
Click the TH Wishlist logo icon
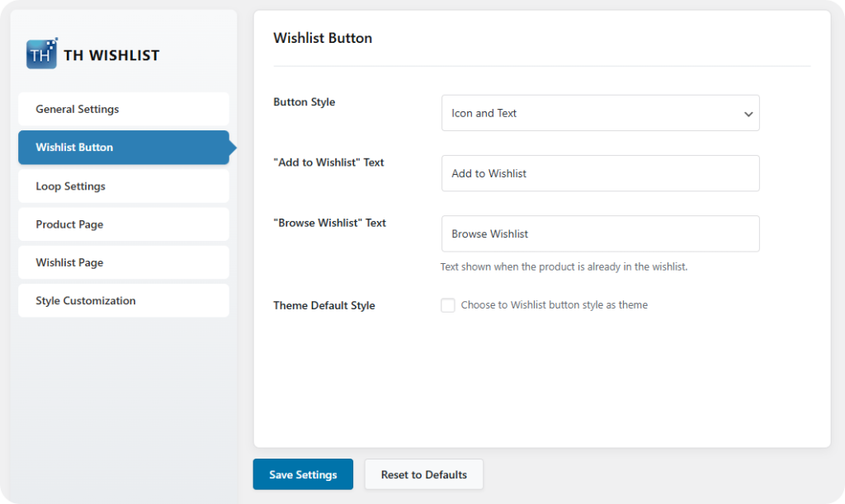pyautogui.click(x=40, y=53)
